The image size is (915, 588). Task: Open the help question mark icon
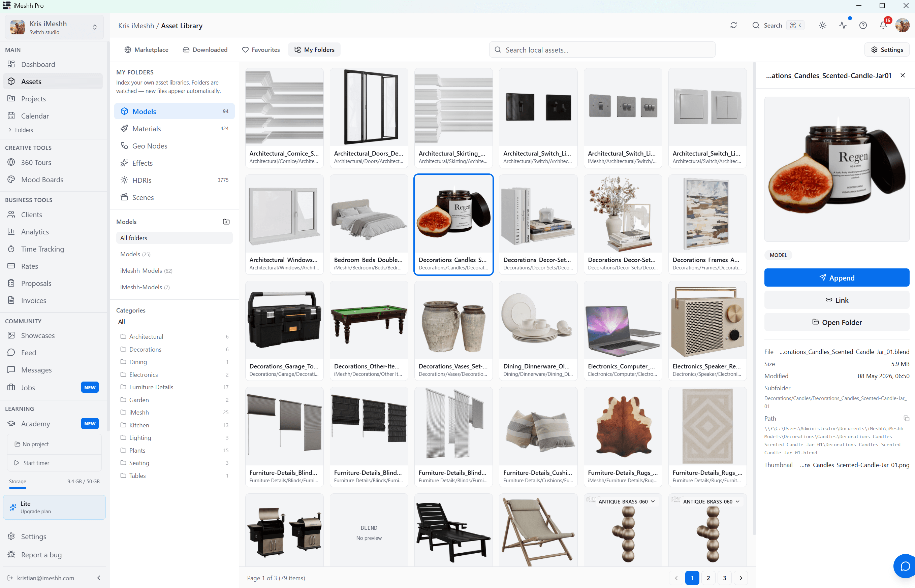click(x=863, y=25)
